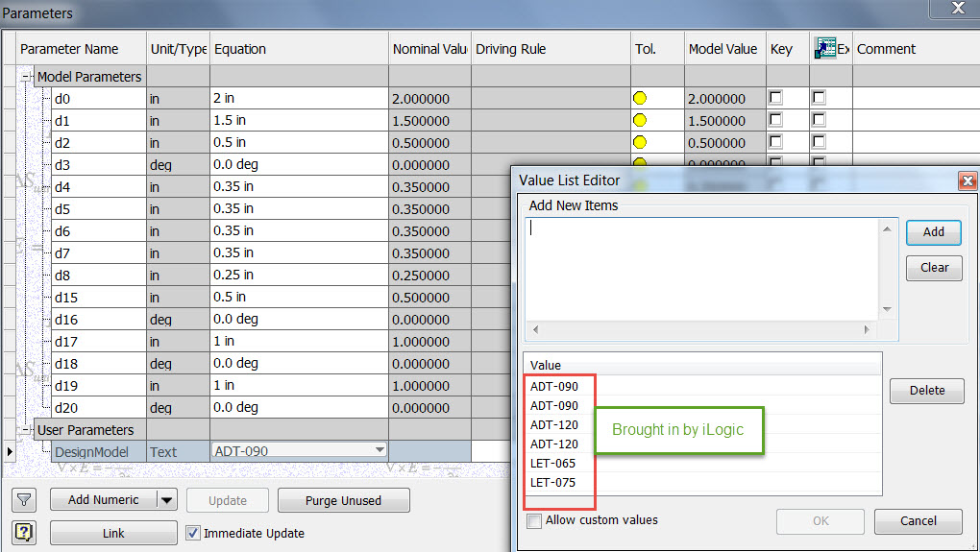Click in the Add New Items text box
980x552 pixels.
click(x=701, y=269)
